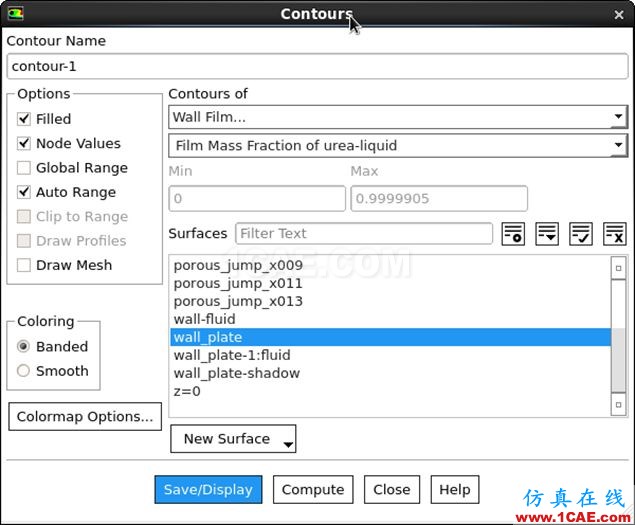
Task: Close the Contours dialog with X
Action: point(619,15)
